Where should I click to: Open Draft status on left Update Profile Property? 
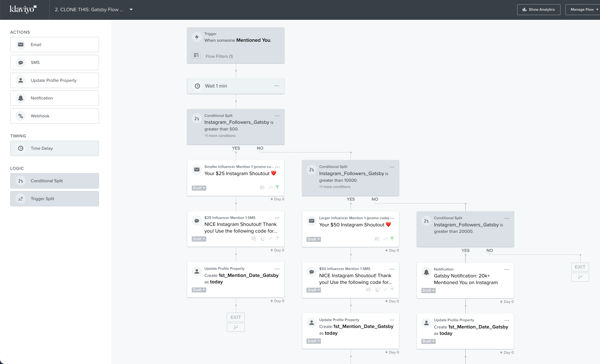point(199,290)
